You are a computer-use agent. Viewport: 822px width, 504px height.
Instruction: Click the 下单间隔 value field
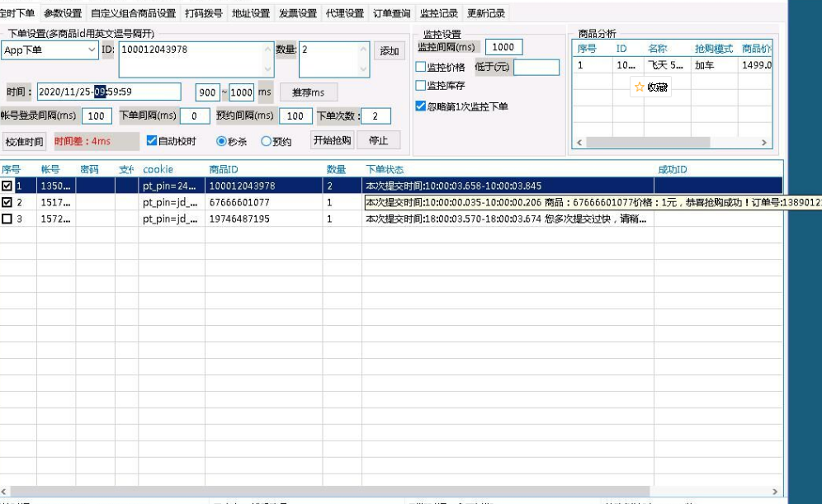tap(195, 115)
